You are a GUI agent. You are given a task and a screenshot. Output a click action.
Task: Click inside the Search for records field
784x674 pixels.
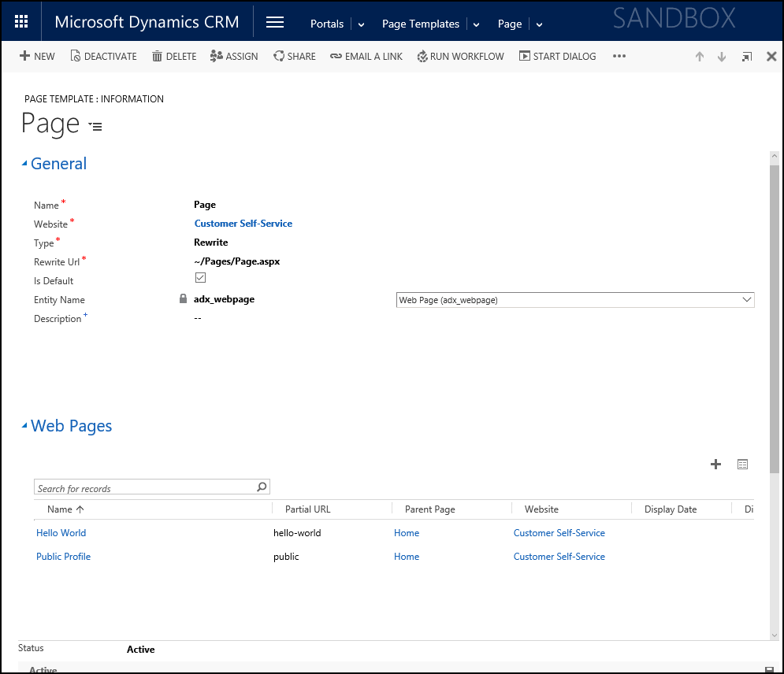click(x=142, y=487)
